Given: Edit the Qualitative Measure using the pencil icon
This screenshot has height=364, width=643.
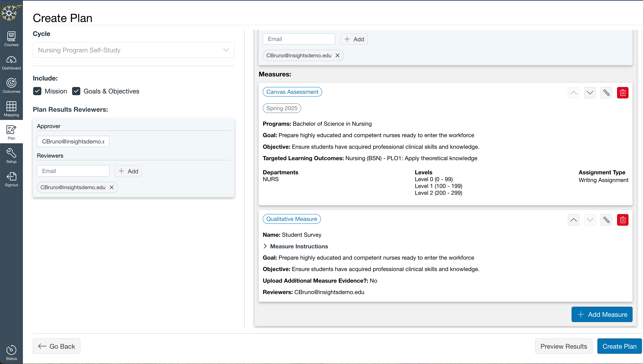Looking at the screenshot, I should [606, 220].
